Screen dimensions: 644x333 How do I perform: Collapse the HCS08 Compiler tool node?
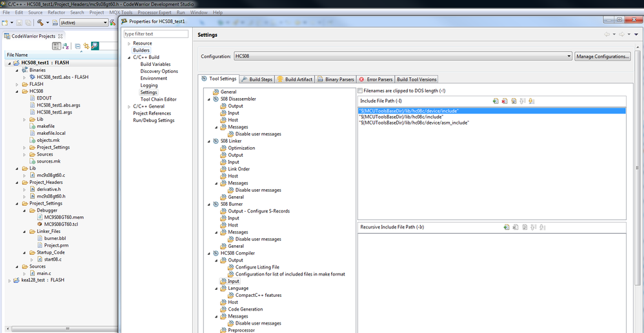[x=209, y=253]
